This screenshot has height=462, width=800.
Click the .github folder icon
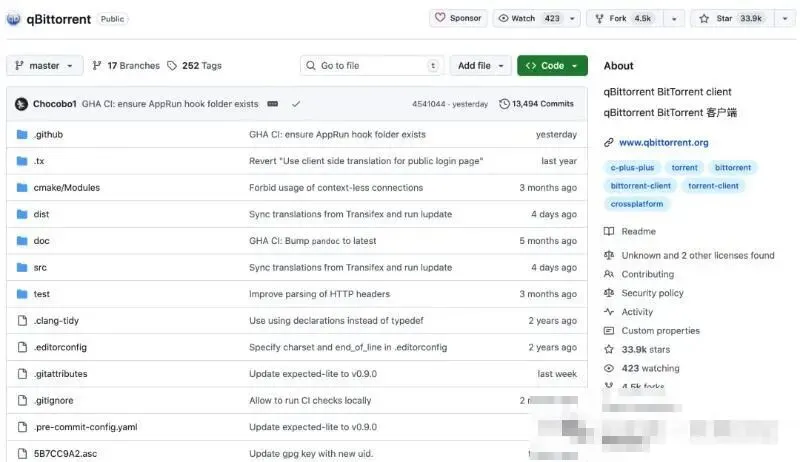point(22,135)
